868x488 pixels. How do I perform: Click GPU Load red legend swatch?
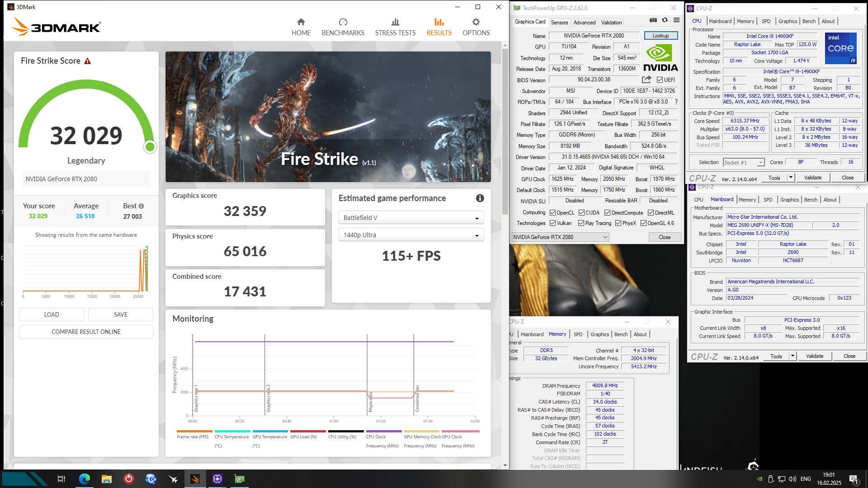click(308, 431)
